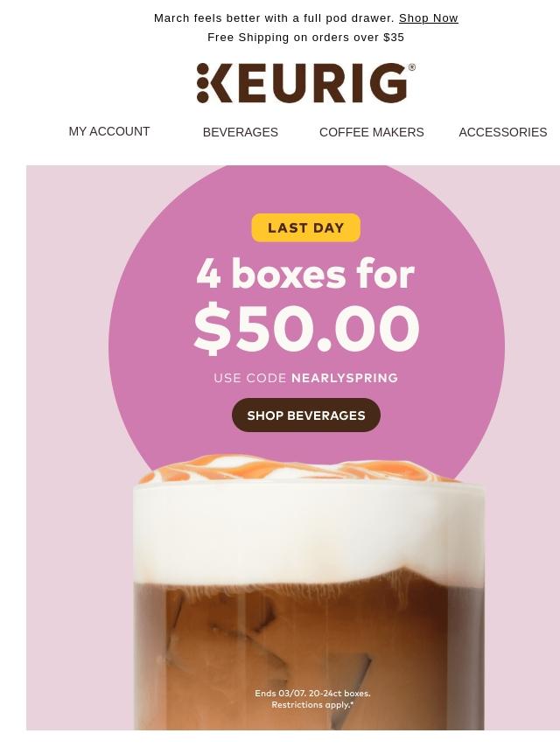
Task: Click the registered trademark symbol by Keurig
Action: (x=412, y=67)
